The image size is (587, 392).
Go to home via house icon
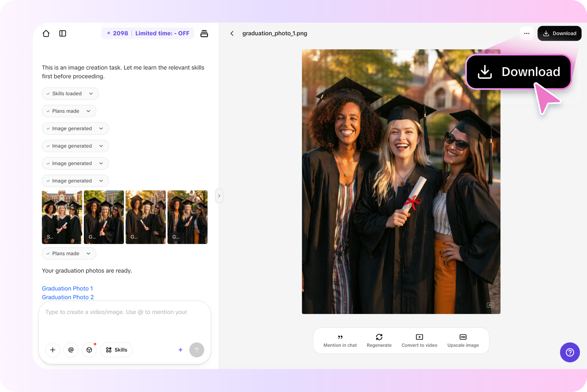(x=46, y=34)
